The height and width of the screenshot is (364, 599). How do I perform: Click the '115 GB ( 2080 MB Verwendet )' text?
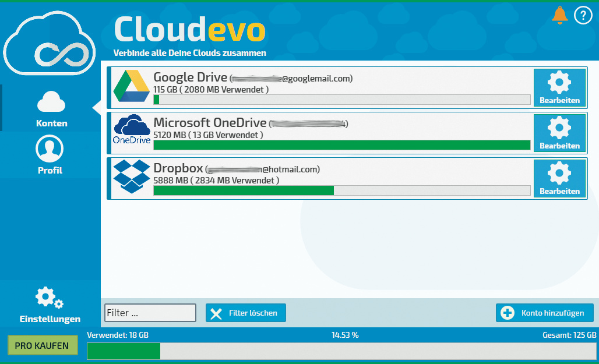[211, 90]
